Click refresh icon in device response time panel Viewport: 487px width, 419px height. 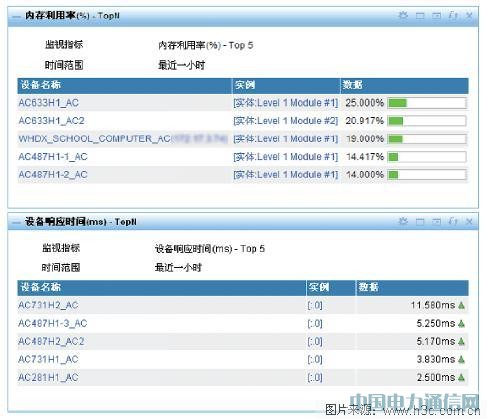pos(453,221)
